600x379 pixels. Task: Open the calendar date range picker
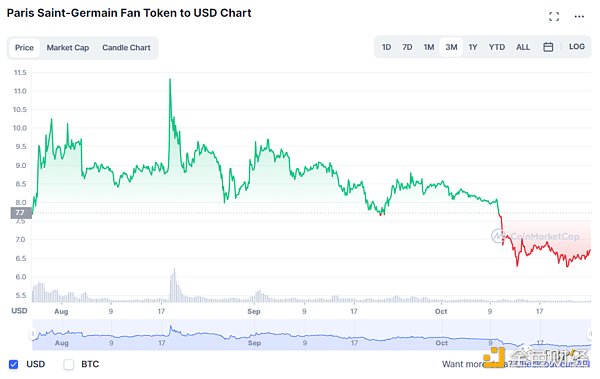point(548,47)
